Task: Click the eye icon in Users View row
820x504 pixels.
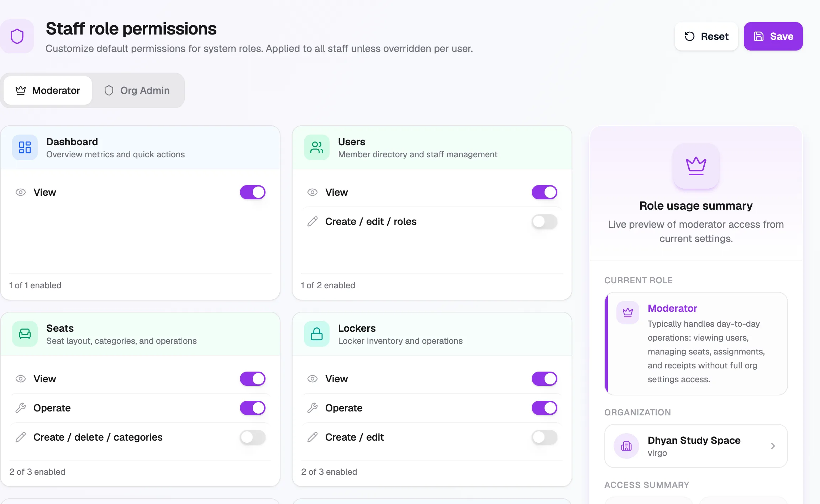Action: point(312,192)
